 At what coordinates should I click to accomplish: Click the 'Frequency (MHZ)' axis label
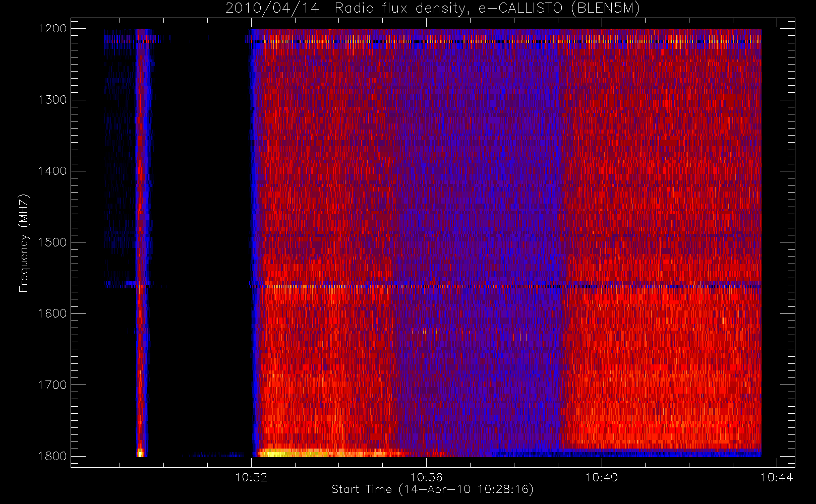(24, 243)
